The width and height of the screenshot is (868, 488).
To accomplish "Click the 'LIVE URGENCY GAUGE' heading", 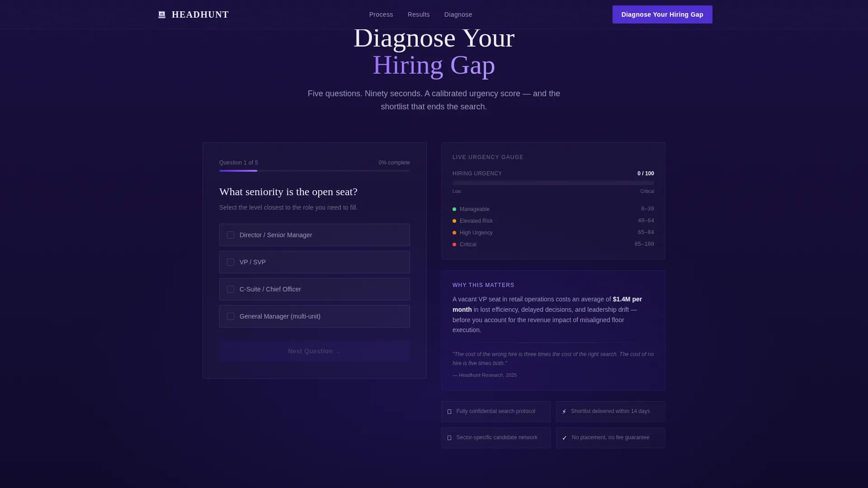I will (488, 157).
